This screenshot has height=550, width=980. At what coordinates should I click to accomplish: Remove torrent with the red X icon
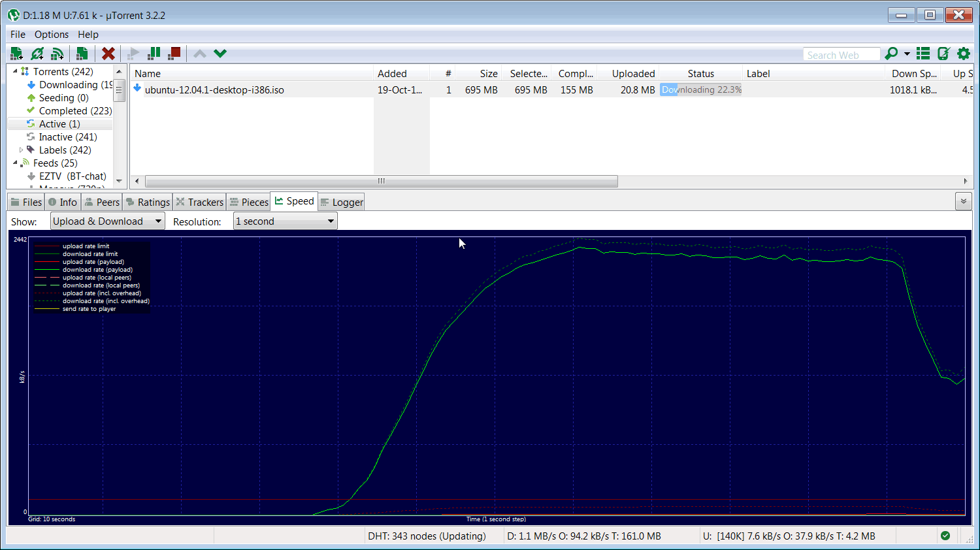coord(108,54)
